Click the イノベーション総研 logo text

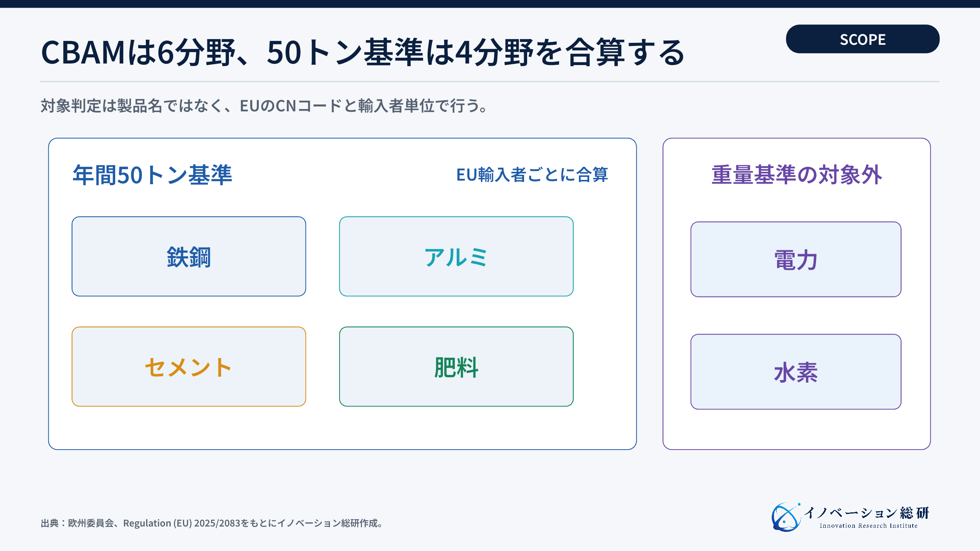coord(867,513)
